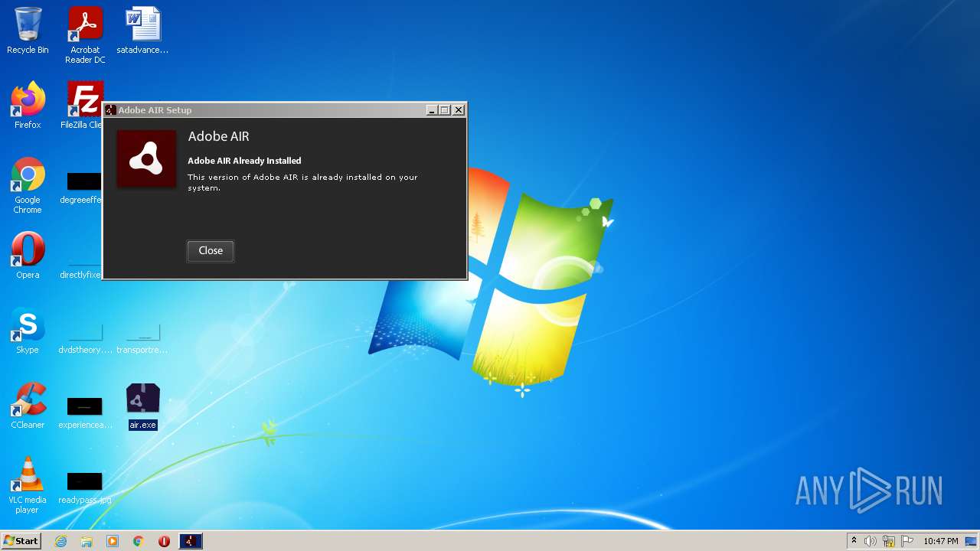Click the Show desktop button
The height and width of the screenshot is (551, 980).
972,541
